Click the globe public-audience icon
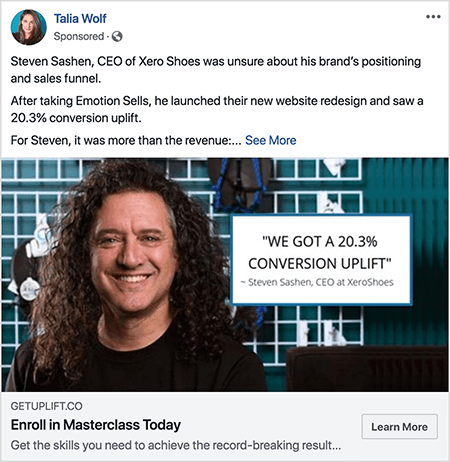Viewport: 450px width, 462px height. [x=117, y=36]
